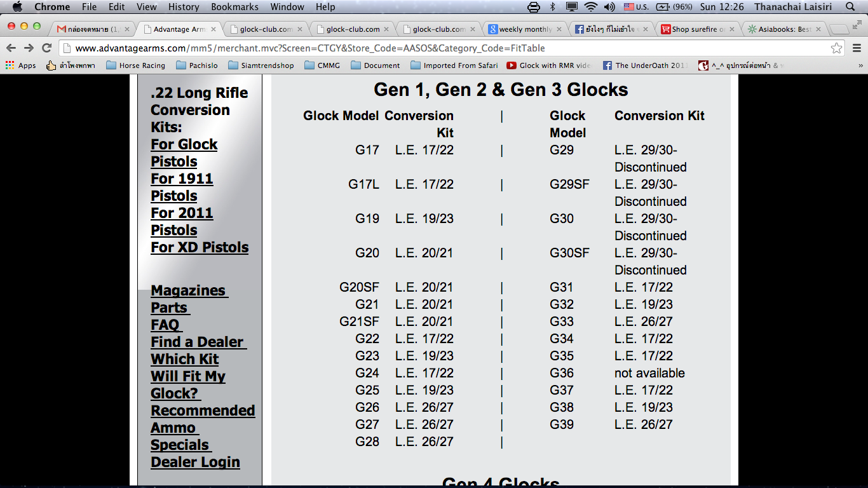868x488 pixels.
Task: Follow the For 2011 Pistols link
Action: point(182,221)
